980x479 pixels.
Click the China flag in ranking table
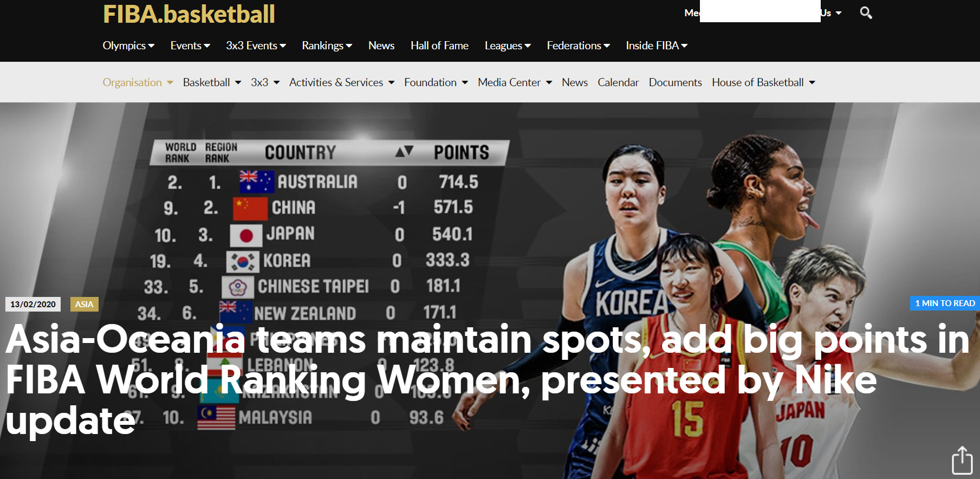250,208
